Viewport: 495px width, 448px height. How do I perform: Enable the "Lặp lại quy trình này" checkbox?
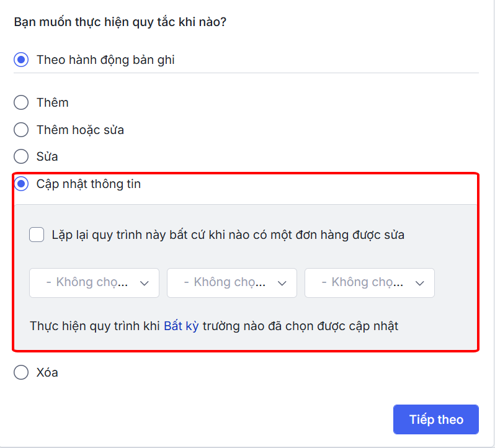tap(37, 235)
